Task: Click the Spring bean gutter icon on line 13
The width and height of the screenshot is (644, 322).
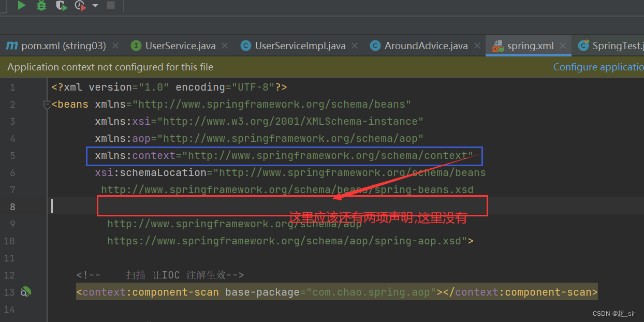Action: 25,292
